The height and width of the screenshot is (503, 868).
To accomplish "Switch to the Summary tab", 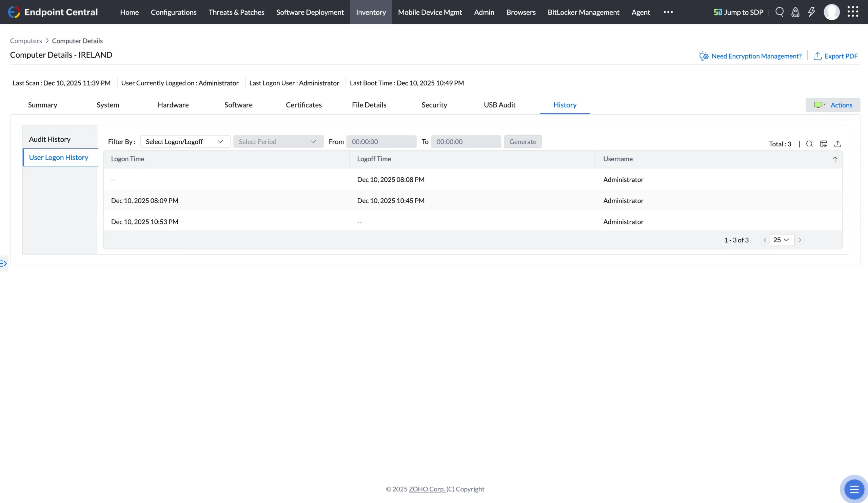I will click(x=43, y=105).
